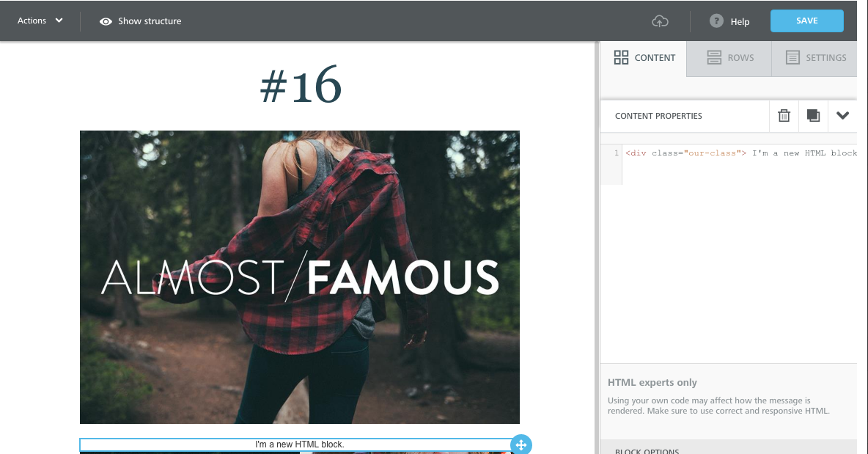Click the question mark help icon
868x454 pixels.
[716, 21]
